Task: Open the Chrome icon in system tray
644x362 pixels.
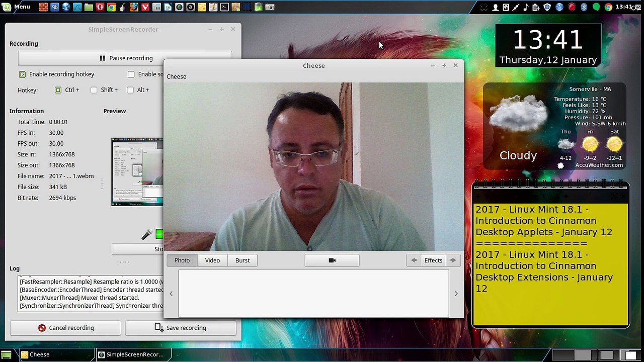Action: click(x=608, y=7)
